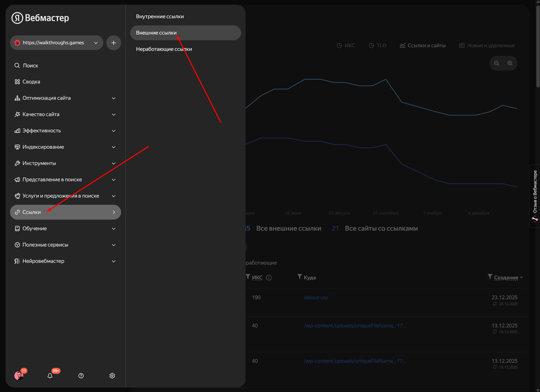Click the ИКС info icon
540x392 pixels.
coord(269,278)
